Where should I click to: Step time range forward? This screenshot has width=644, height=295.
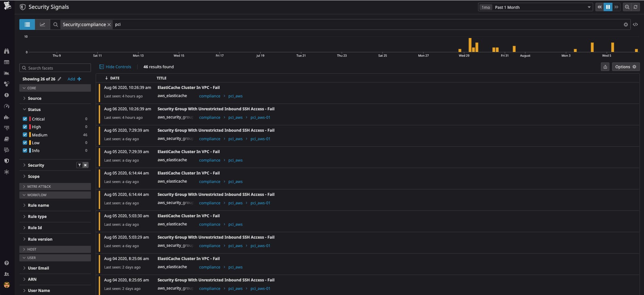(x=617, y=7)
